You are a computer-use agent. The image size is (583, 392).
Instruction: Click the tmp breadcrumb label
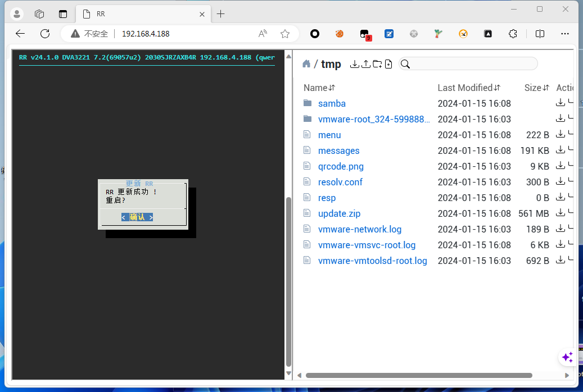(x=331, y=64)
